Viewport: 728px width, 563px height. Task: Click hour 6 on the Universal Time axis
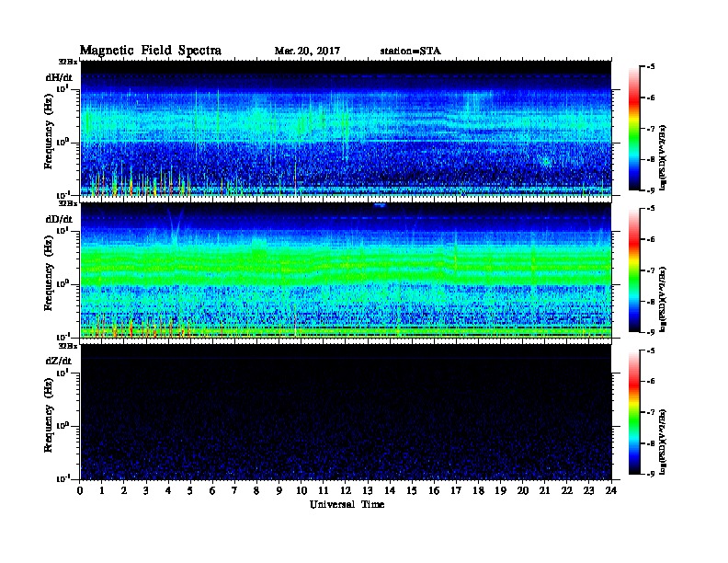coord(212,490)
